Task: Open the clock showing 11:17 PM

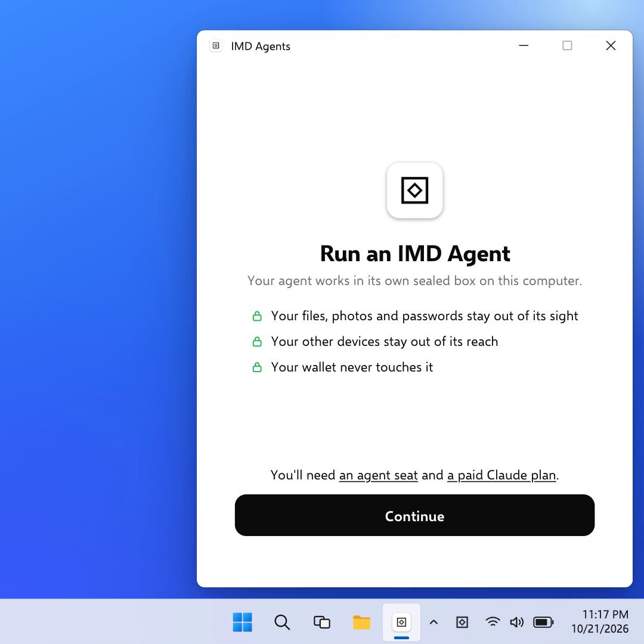Action: pyautogui.click(x=600, y=621)
